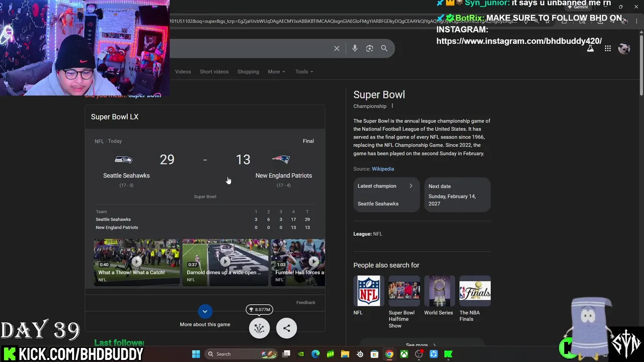
Task: Click the 'Final' game status label
Action: coord(308,141)
